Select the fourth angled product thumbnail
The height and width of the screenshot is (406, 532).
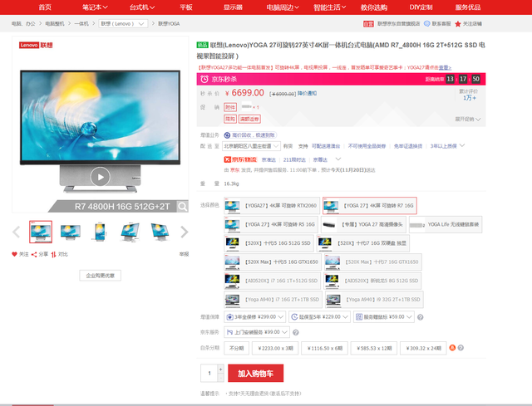click(x=130, y=232)
